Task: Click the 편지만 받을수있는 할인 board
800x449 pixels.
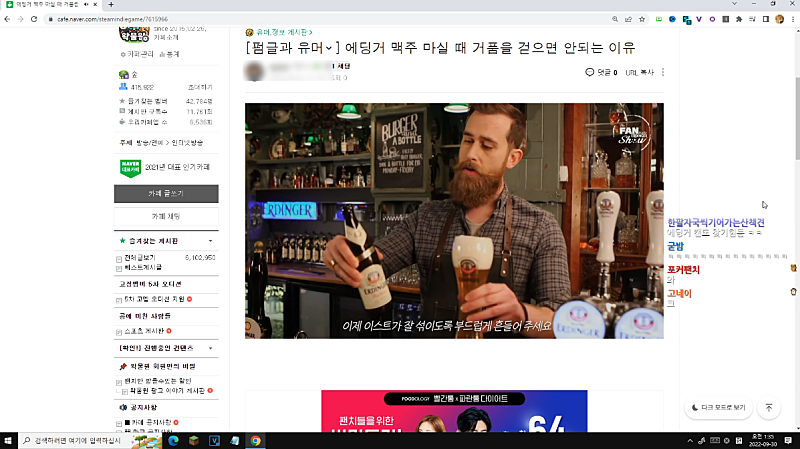Action: click(158, 381)
